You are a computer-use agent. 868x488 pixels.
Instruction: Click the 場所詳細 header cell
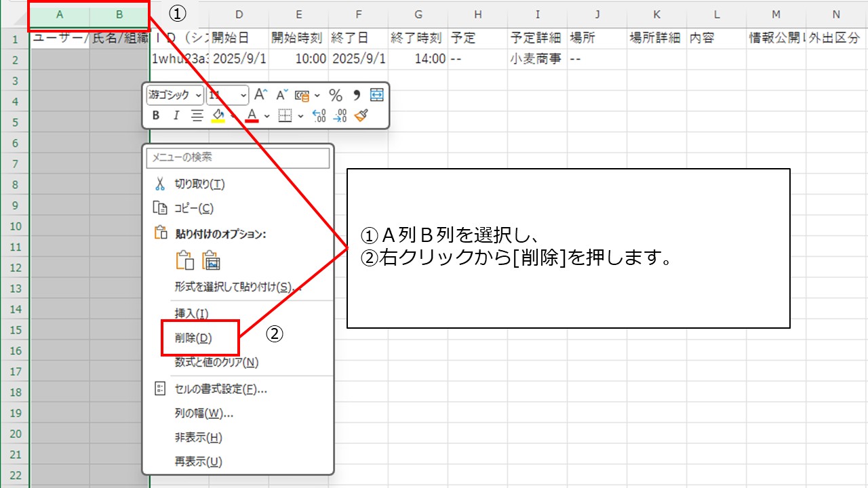(657, 38)
